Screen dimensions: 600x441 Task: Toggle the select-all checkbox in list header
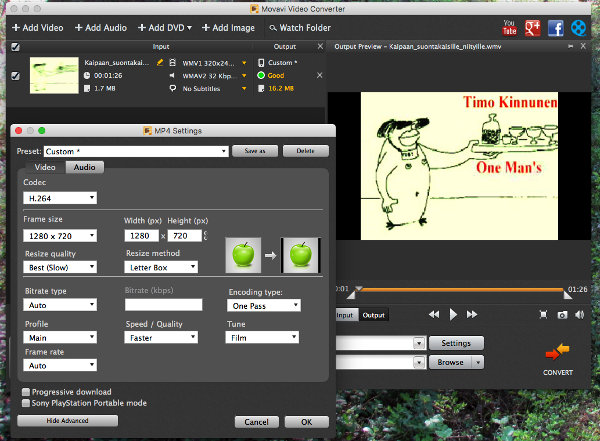click(x=15, y=47)
